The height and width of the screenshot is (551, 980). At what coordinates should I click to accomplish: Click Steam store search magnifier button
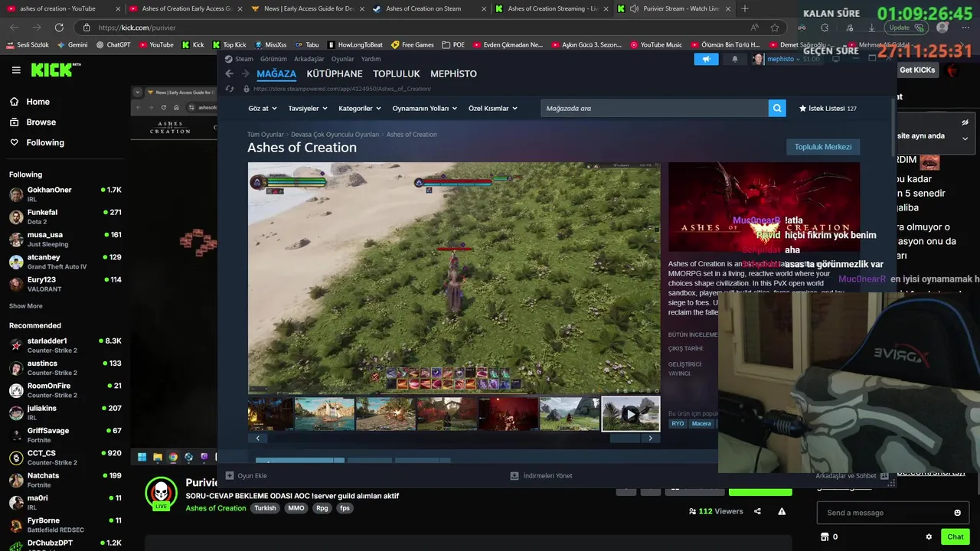click(x=777, y=109)
